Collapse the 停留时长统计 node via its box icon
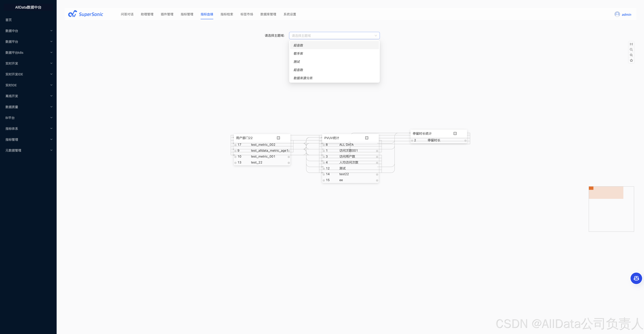Viewport: 644px width, 334px height. [x=455, y=134]
